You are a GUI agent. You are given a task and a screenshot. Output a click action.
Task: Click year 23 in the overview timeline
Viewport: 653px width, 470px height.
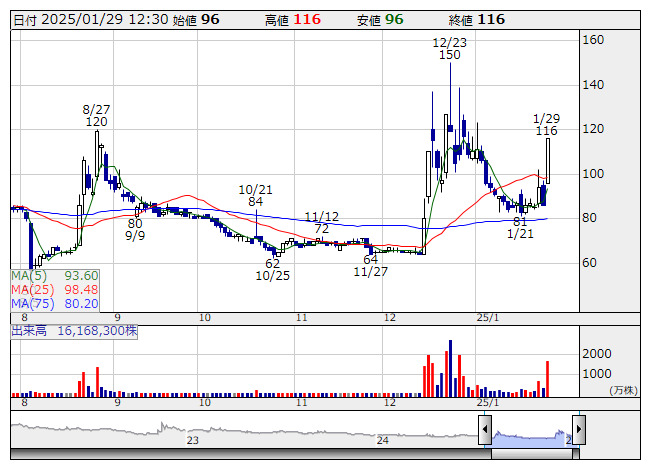pos(193,439)
